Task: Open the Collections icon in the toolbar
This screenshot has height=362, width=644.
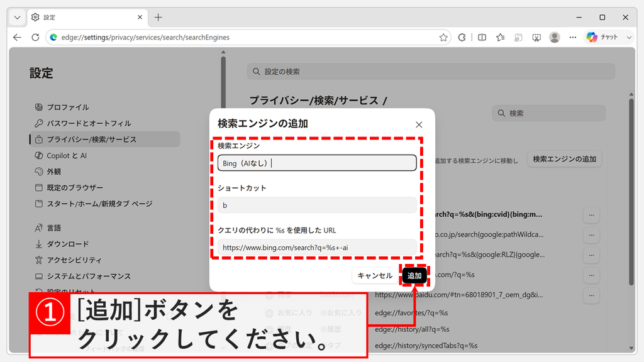Action: point(518,37)
